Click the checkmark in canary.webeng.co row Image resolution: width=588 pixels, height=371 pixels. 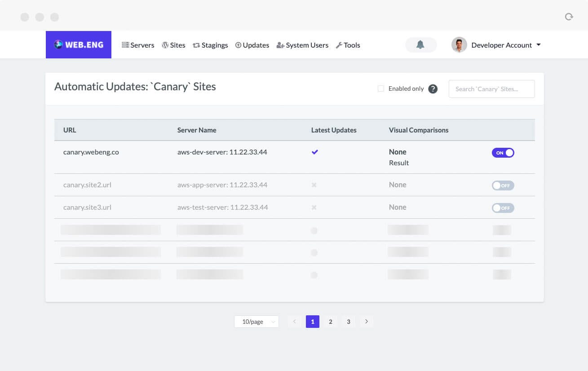click(x=315, y=152)
